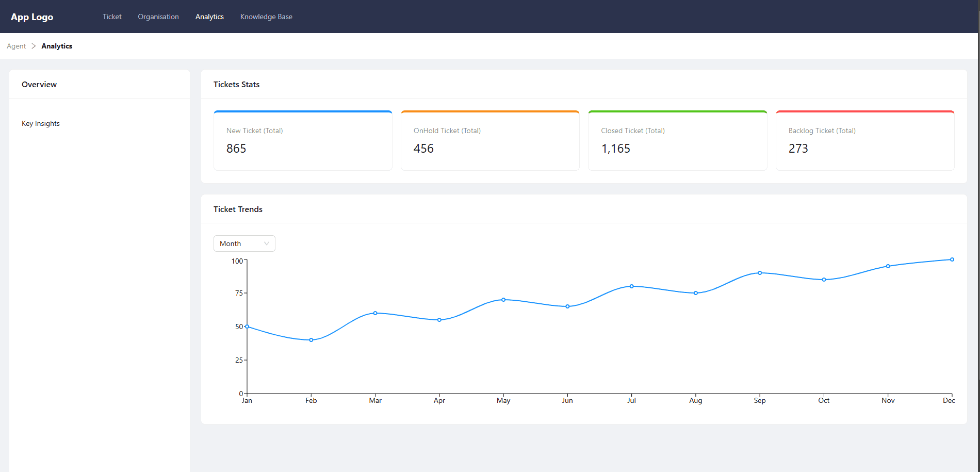
Task: Click the Feb data point on chart
Action: (x=311, y=340)
